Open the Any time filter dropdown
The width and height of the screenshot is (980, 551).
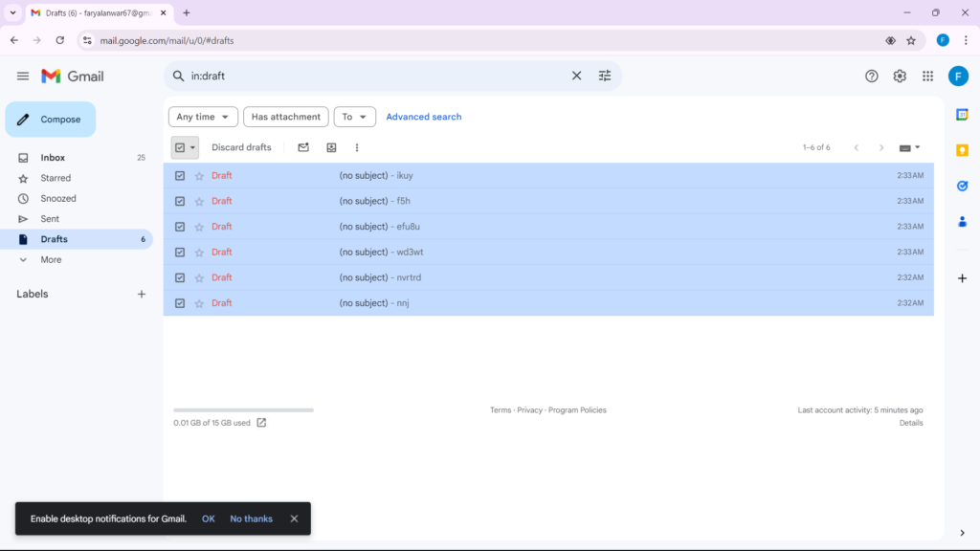click(202, 116)
